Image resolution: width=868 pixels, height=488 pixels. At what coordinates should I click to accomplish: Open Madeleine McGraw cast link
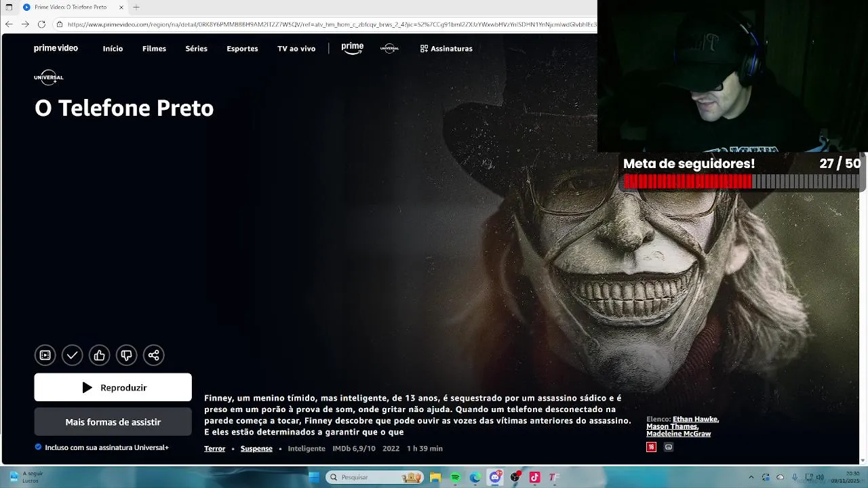coord(678,434)
